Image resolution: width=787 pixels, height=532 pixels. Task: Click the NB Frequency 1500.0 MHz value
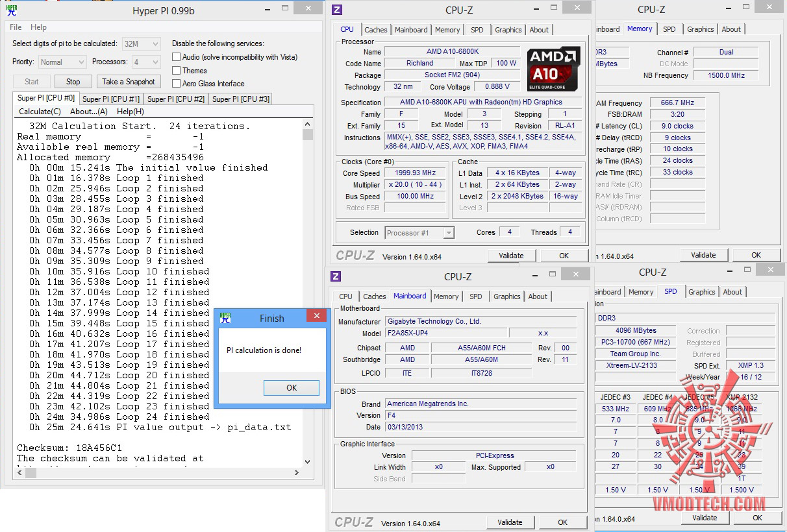[726, 75]
